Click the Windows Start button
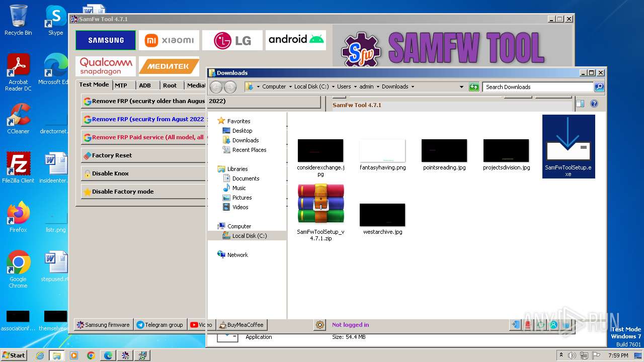The height and width of the screenshot is (362, 644). coord(14,355)
